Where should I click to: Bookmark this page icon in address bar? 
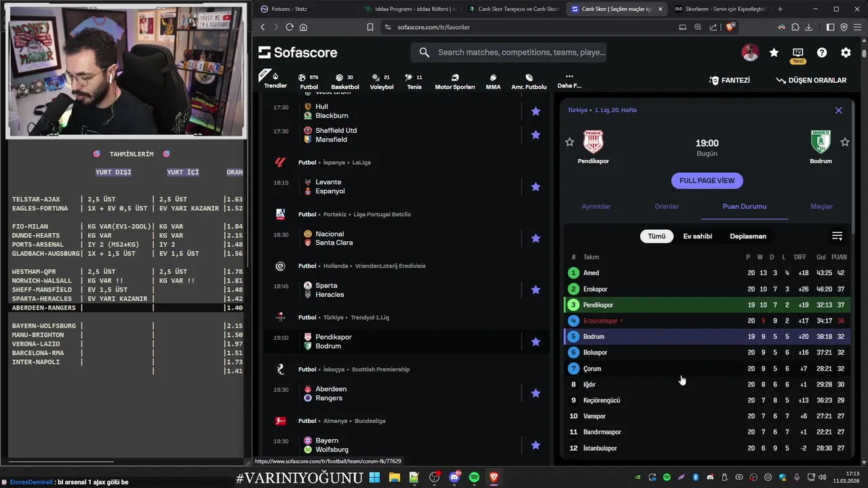(x=370, y=27)
